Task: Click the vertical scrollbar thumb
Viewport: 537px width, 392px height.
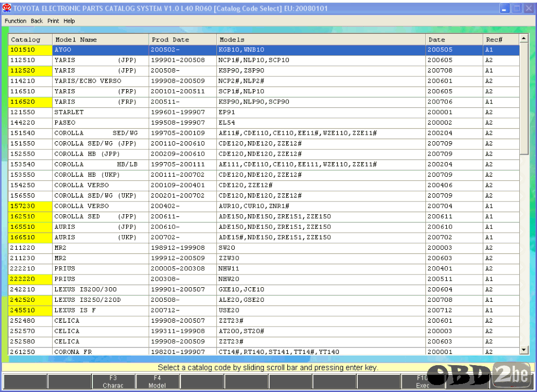Action: tap(524, 99)
